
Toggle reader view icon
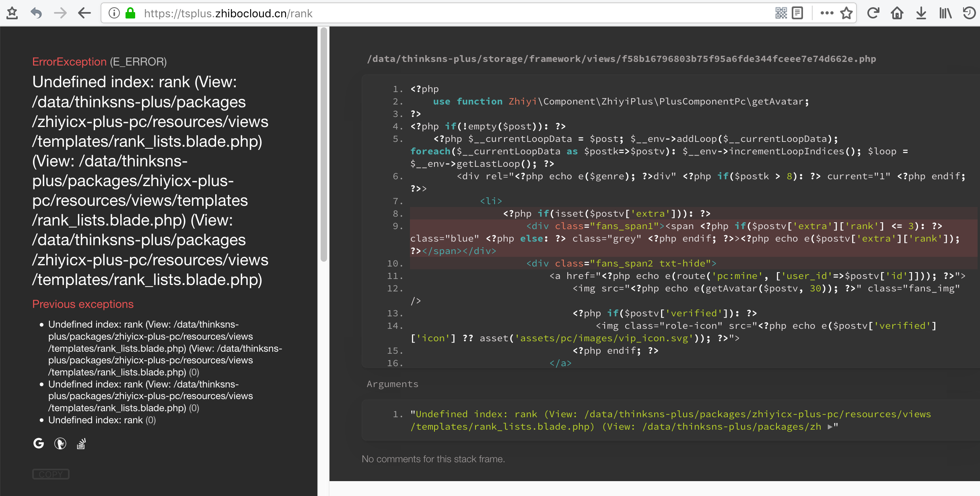(x=797, y=13)
